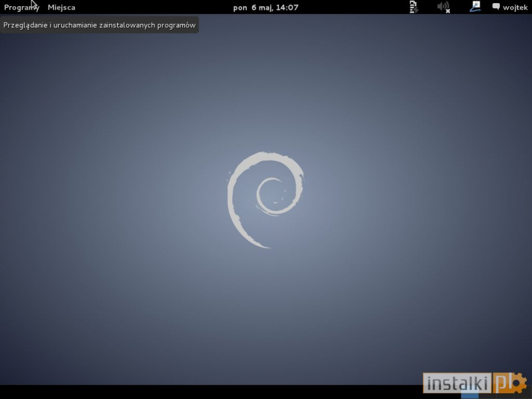The height and width of the screenshot is (399, 532).
Task: Open the Programy menu
Action: point(21,7)
